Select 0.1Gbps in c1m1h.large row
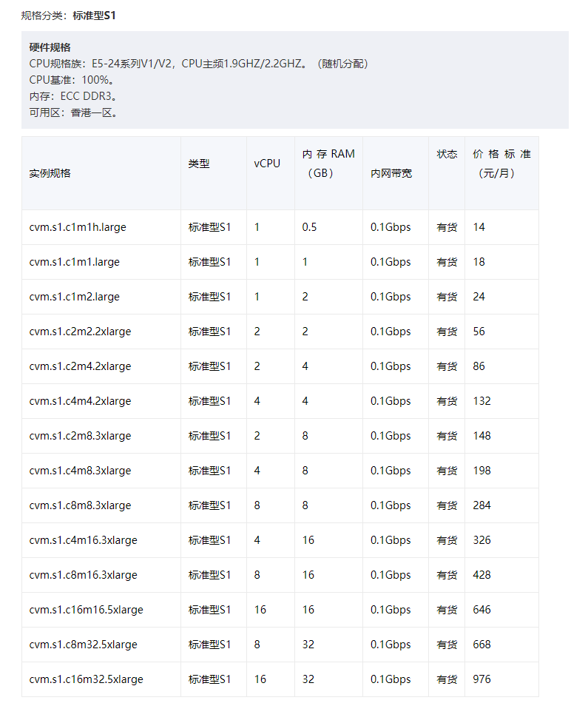 [x=391, y=227]
